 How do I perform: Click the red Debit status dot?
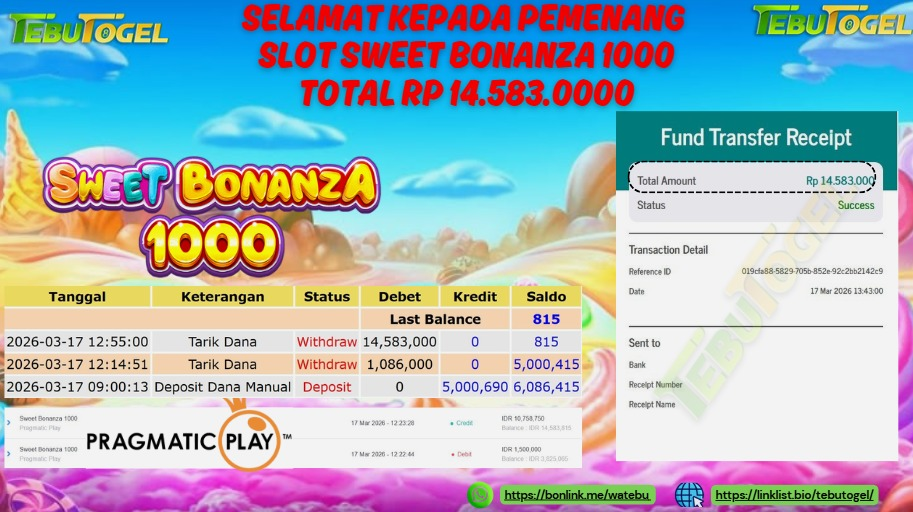pos(452,454)
